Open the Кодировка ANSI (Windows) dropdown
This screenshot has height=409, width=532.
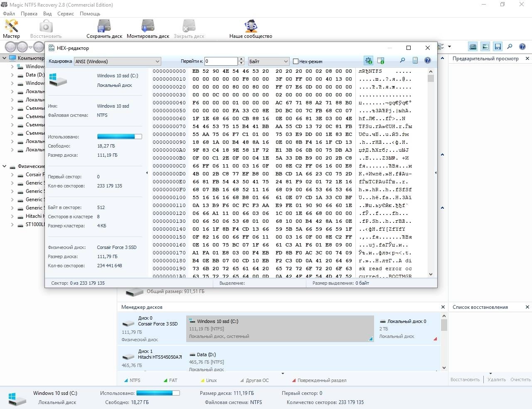pos(118,61)
